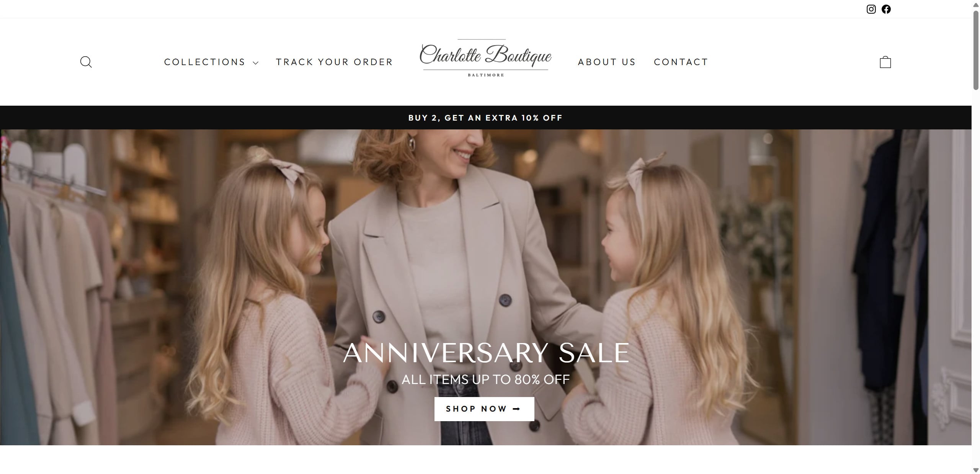Click the arrow icon inside Shop Now
This screenshot has height=474, width=980.
pos(516,409)
